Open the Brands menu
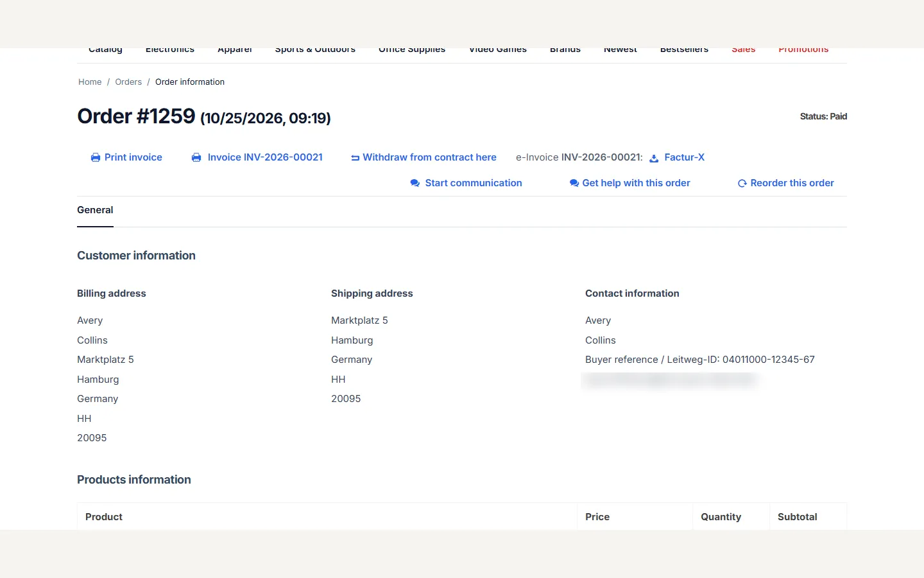This screenshot has width=924, height=578. pos(565,49)
